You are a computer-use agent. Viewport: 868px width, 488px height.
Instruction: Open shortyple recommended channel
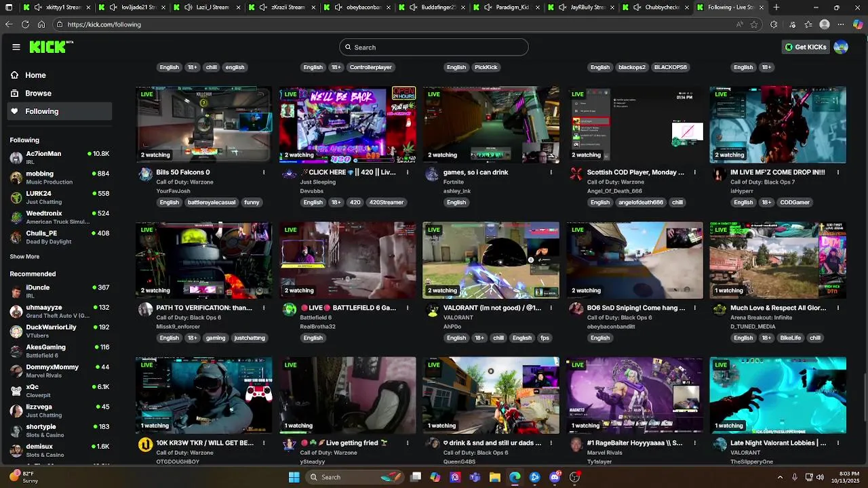[60, 430]
